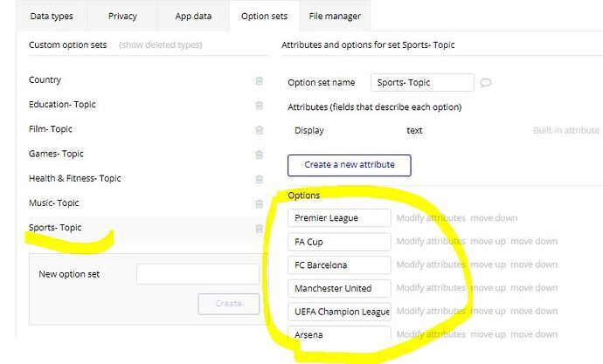Screen dimensions: 603x364
Task: Toggle show deleted types link
Action: point(160,45)
